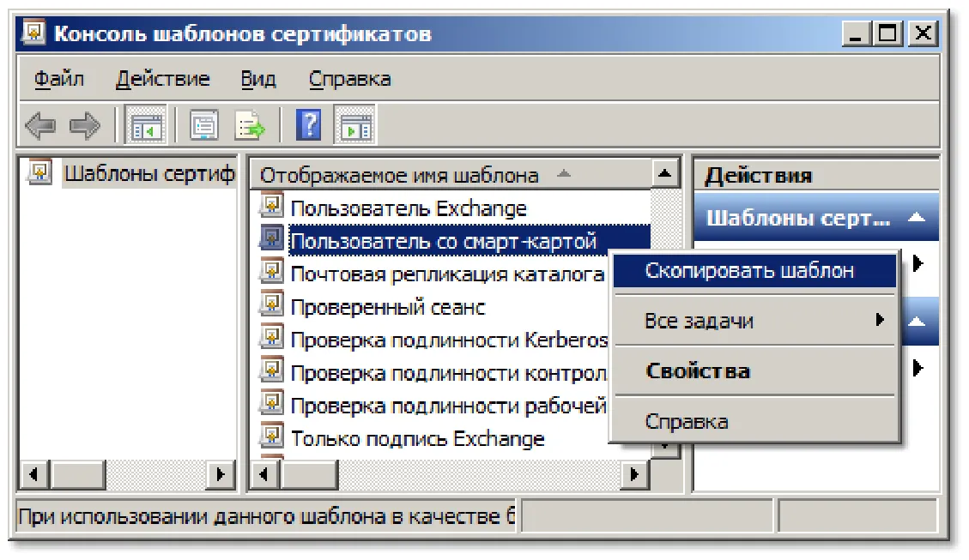Screen dimensions: 969x560
Task: Click the second blue section collapse arrow
Action: click(x=917, y=321)
